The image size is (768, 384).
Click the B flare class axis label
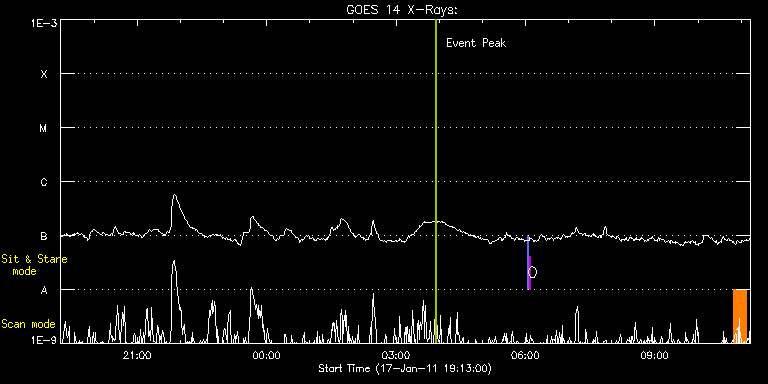(44, 236)
